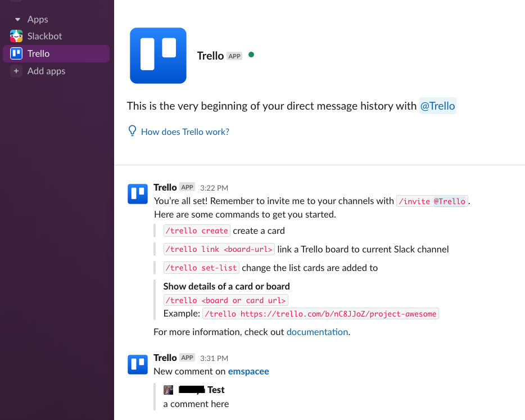Click the Trello app name heading
The height and width of the screenshot is (420, 525).
(210, 56)
